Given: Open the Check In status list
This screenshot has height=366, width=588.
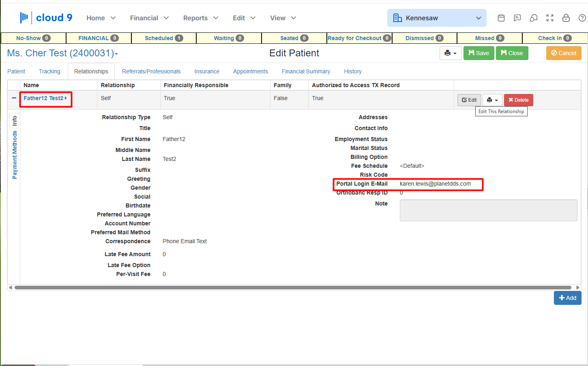Looking at the screenshot, I should tap(555, 38).
